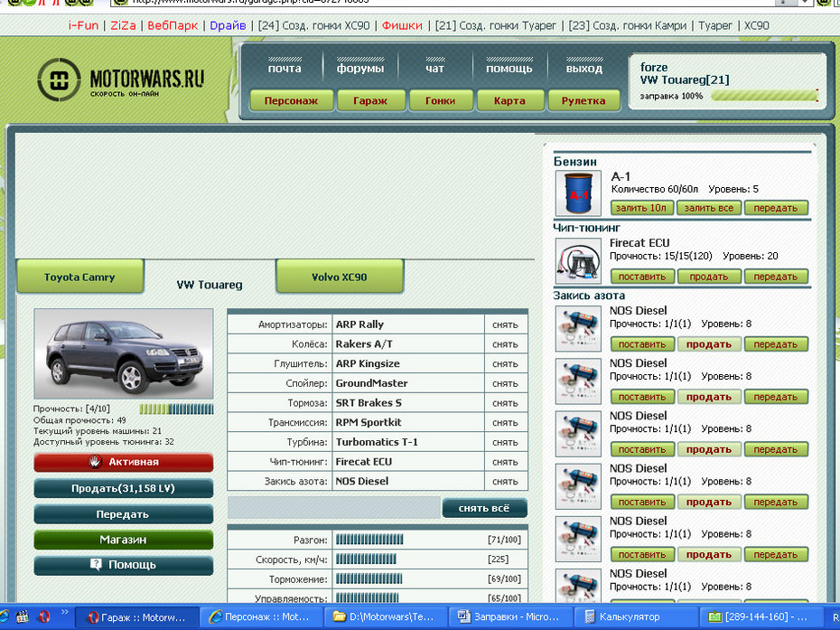Open чат in the top navigation

tap(435, 68)
